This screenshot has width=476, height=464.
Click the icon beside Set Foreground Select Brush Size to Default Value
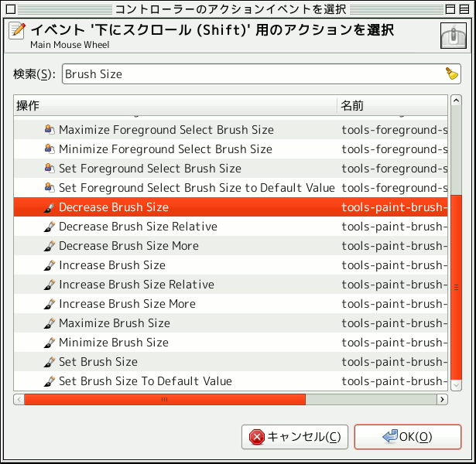(49, 188)
